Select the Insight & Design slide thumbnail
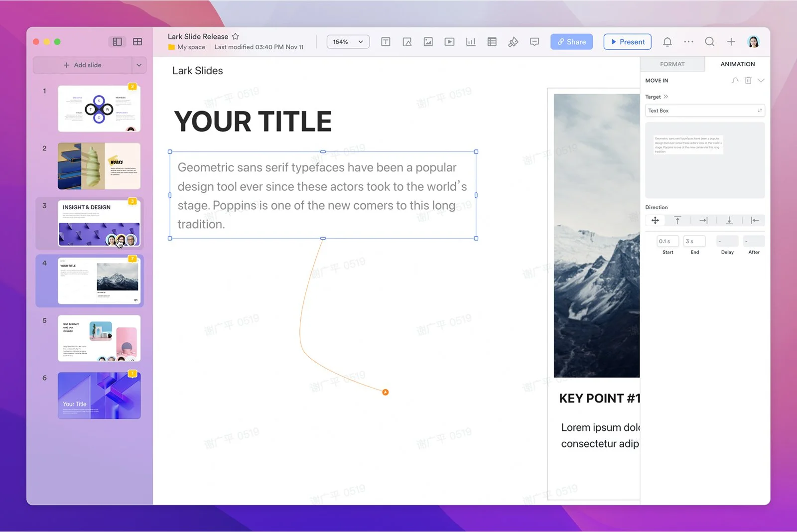Screen dimensions: 797x532 99,223
